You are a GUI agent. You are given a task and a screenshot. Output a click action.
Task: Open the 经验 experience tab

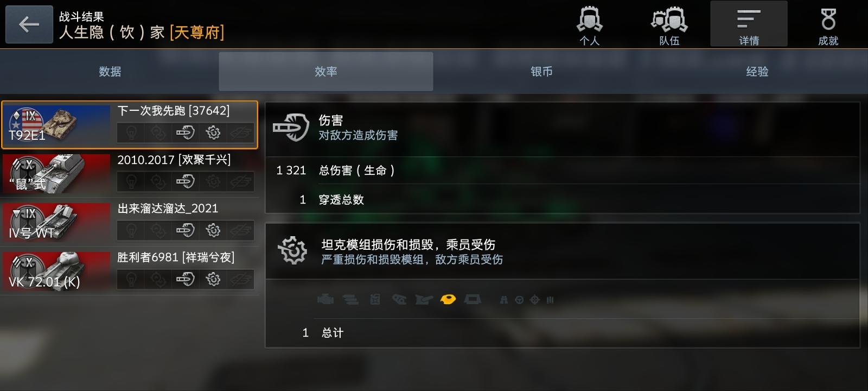click(x=757, y=72)
